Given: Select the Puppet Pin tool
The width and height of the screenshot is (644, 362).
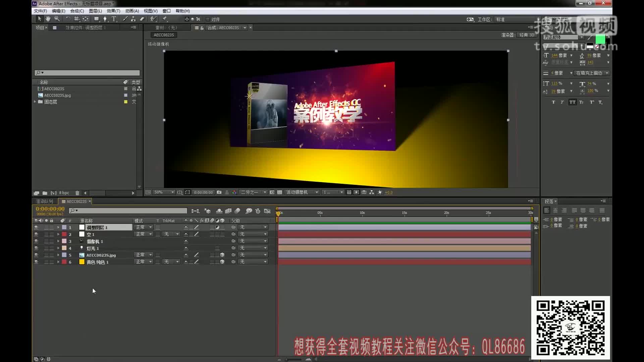Looking at the screenshot, I should 165,19.
